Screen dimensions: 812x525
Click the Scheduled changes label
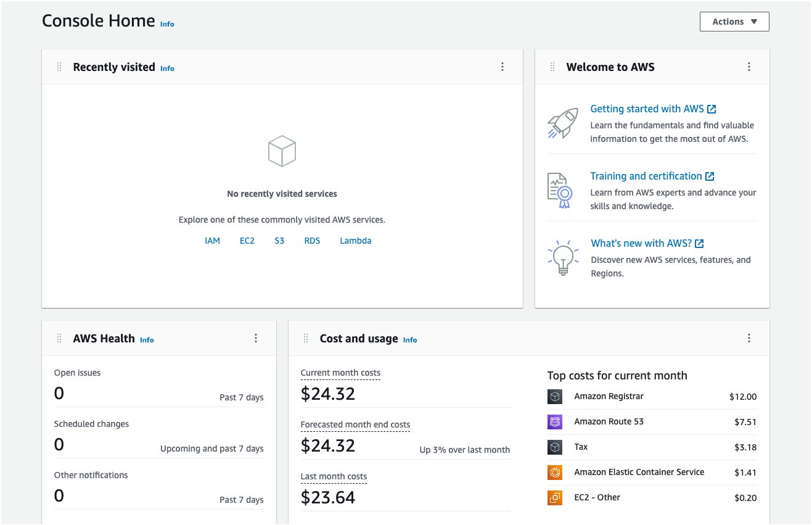(x=91, y=424)
